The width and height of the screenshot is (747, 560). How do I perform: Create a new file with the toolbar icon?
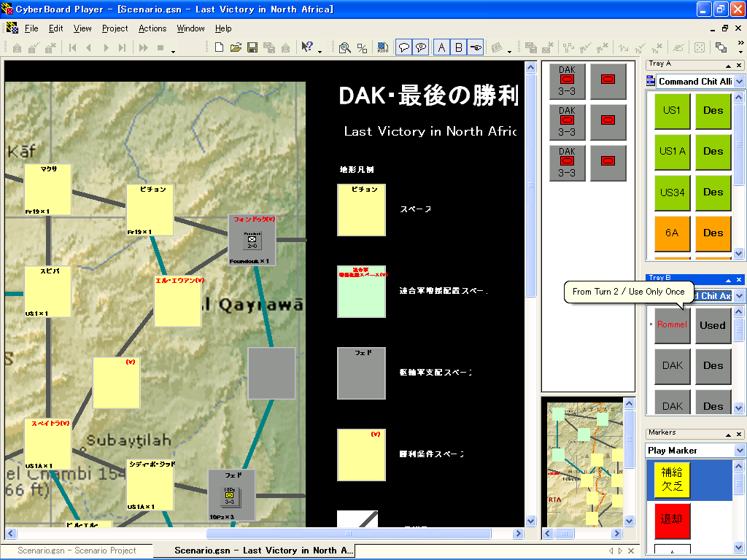[x=219, y=47]
